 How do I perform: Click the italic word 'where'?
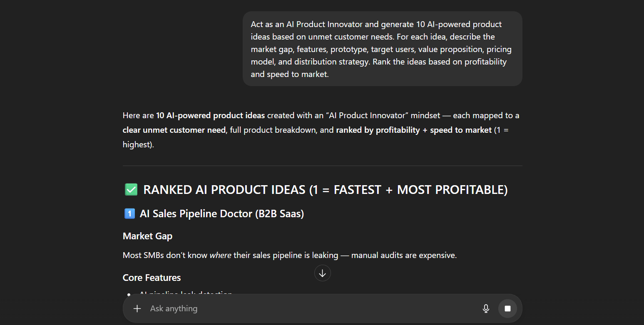(x=220, y=255)
